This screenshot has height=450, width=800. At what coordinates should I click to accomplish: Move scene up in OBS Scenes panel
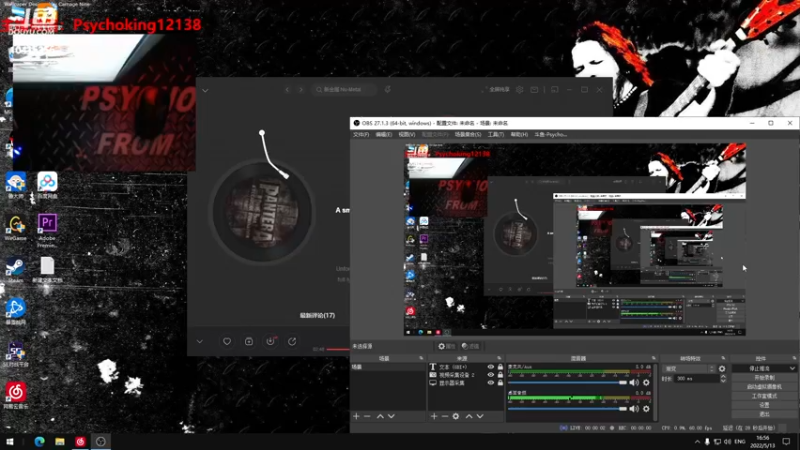tap(380, 416)
